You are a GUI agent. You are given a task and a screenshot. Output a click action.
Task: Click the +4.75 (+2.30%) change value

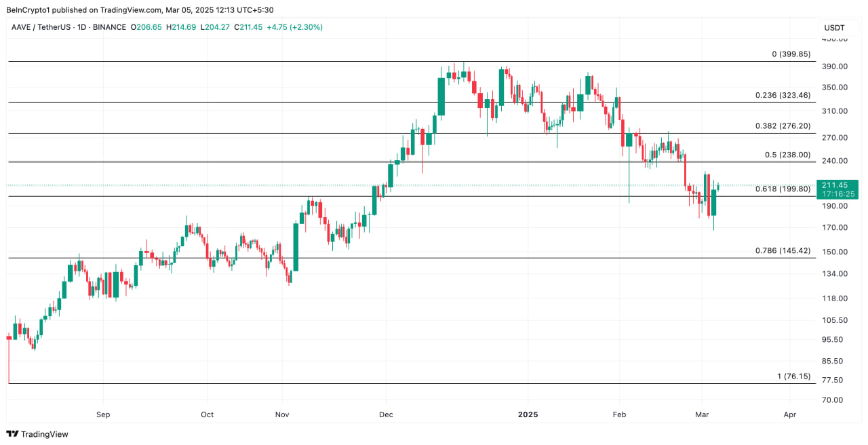[294, 27]
